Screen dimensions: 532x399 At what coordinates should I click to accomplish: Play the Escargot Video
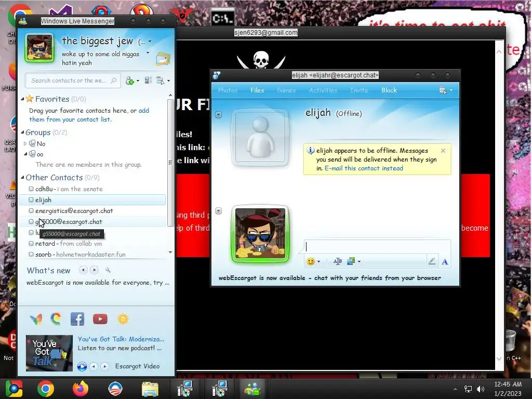tap(82, 366)
